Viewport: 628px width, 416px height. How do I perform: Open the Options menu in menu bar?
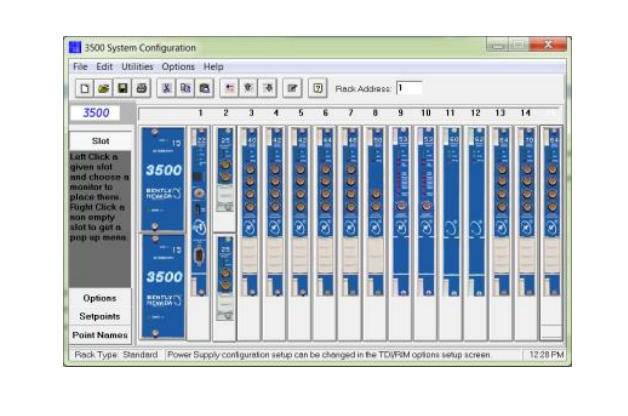(178, 67)
